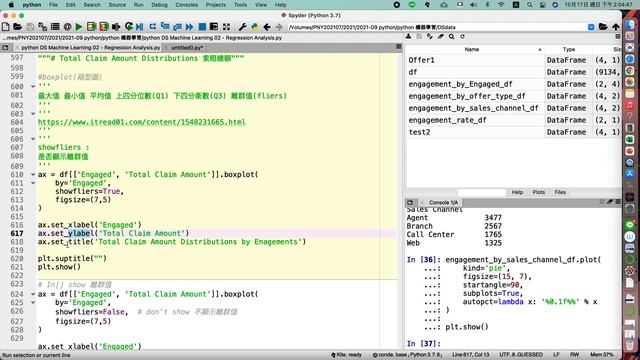
Task: Open Preferences with the wrench icon
Action: pos(242,27)
